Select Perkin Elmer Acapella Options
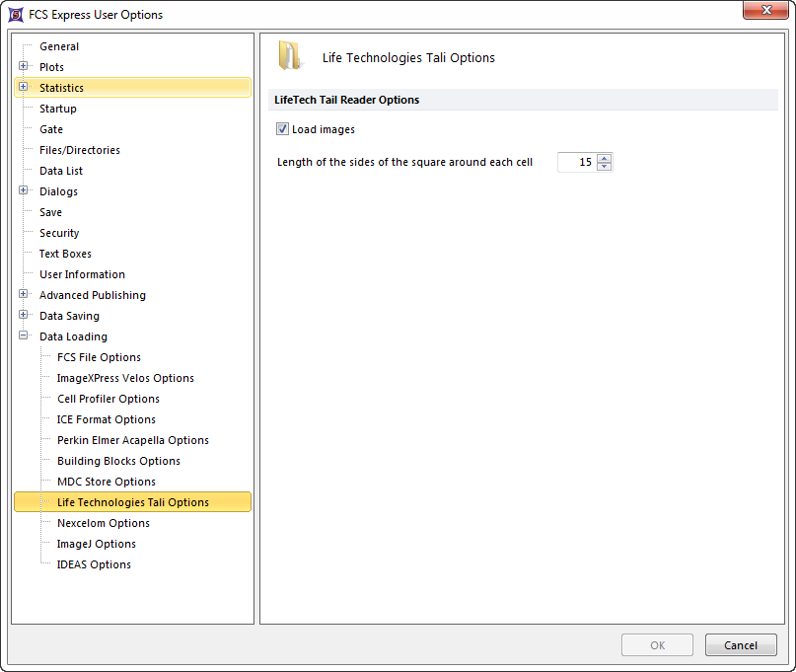This screenshot has width=796, height=672. pyautogui.click(x=133, y=440)
